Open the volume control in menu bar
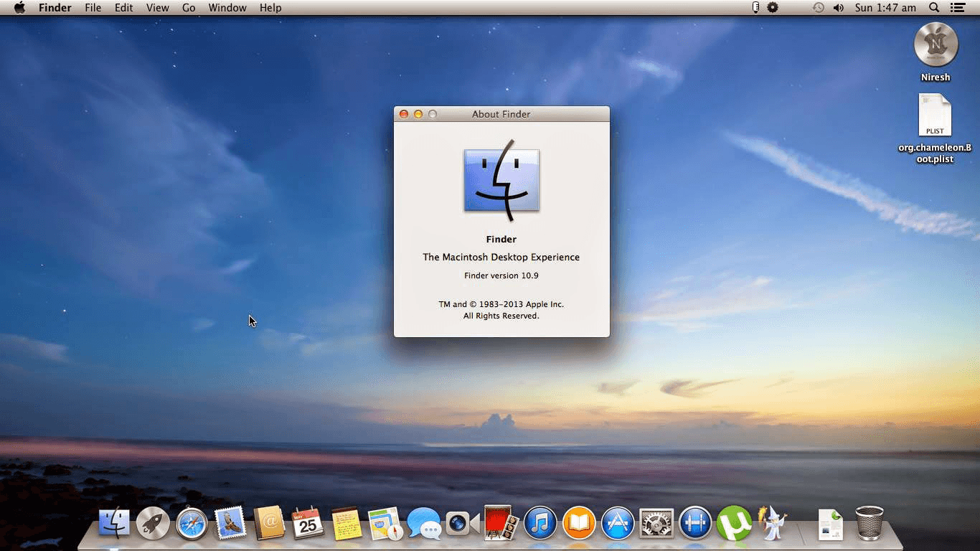Screen dimensions: 980x551 [x=838, y=8]
